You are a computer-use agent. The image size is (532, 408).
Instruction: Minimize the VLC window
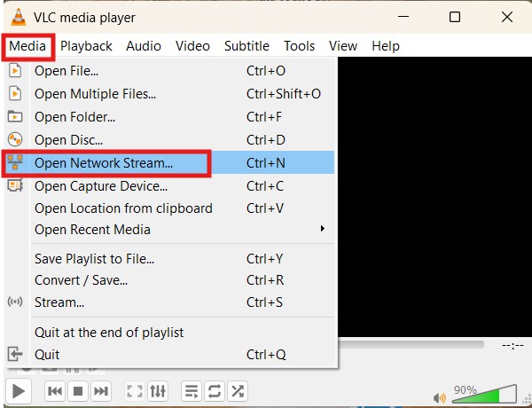click(x=403, y=17)
